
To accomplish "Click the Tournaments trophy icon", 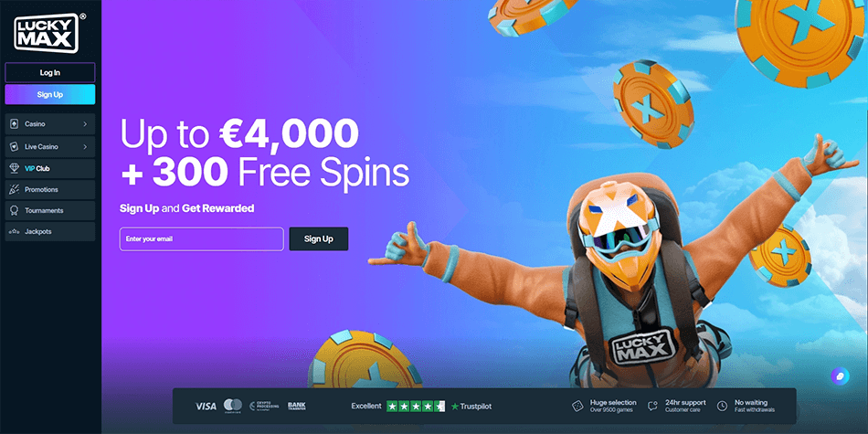I will (x=14, y=210).
